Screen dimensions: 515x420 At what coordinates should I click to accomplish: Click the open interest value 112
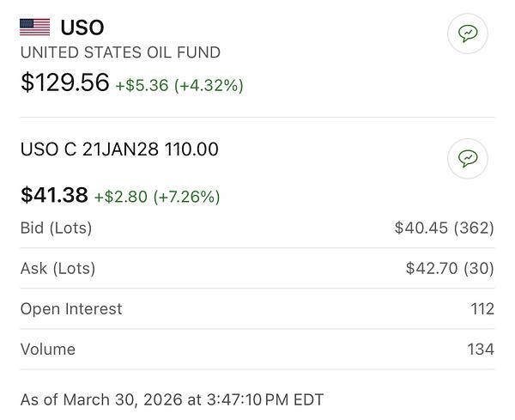click(482, 308)
